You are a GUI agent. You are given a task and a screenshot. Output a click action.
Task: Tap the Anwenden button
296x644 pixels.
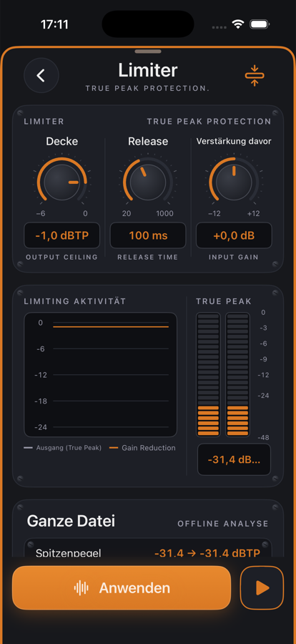(x=122, y=587)
